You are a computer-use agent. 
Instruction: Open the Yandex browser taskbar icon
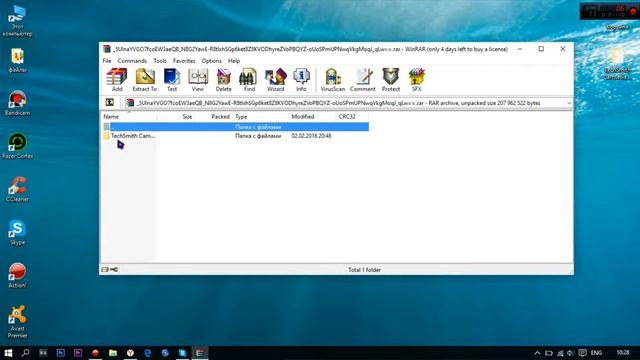(130, 353)
